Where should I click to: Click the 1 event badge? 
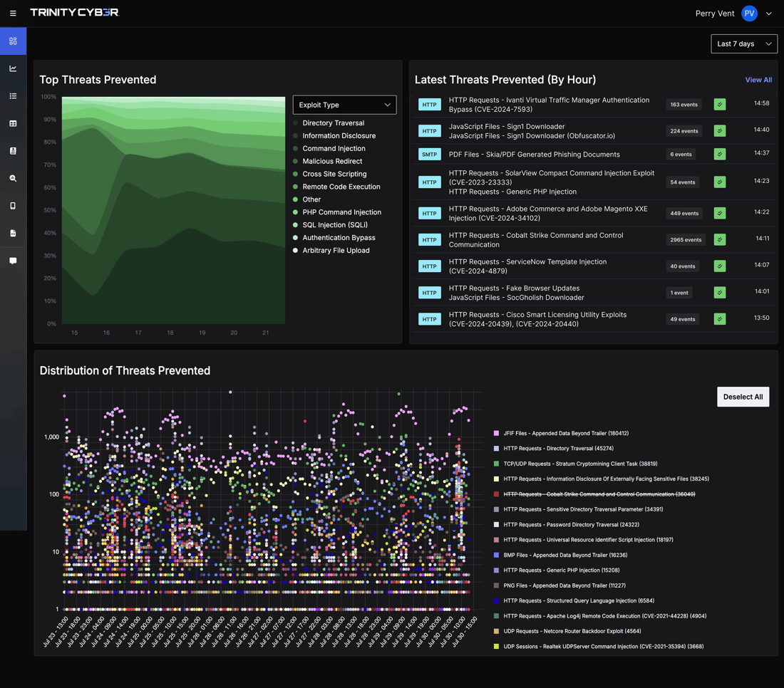pos(679,293)
